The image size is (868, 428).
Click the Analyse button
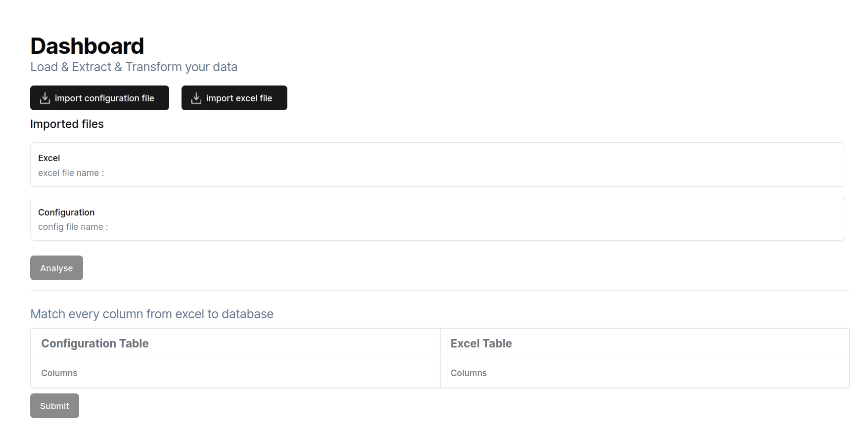coord(56,268)
